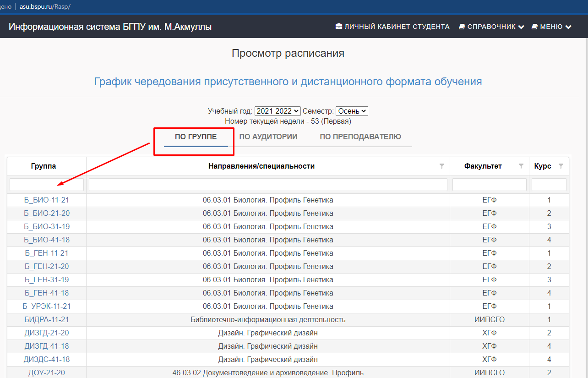The width and height of the screenshot is (588, 378).
Task: Click the Группа filter input field
Action: point(47,185)
